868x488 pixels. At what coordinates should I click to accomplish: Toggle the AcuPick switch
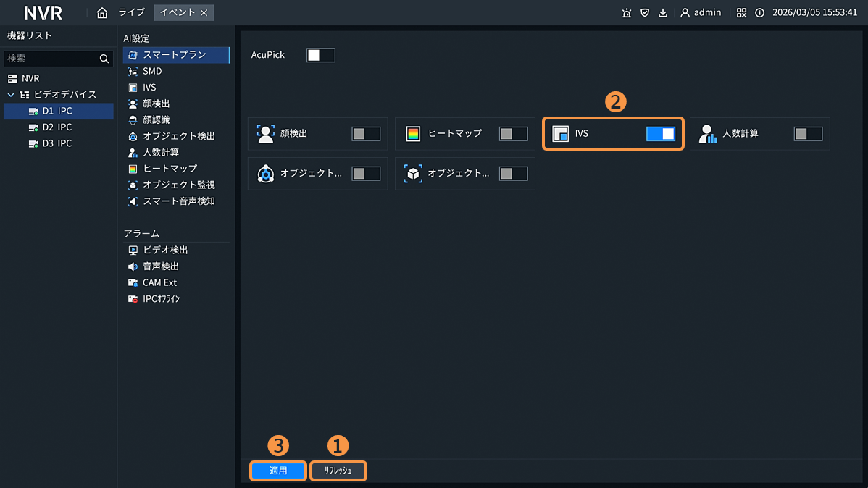click(320, 55)
